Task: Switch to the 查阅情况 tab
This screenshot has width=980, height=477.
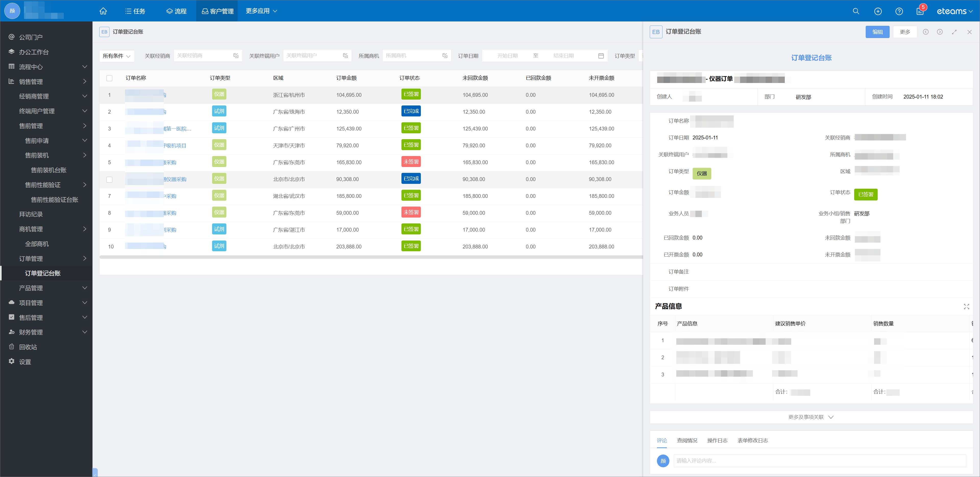Action: 687,440
